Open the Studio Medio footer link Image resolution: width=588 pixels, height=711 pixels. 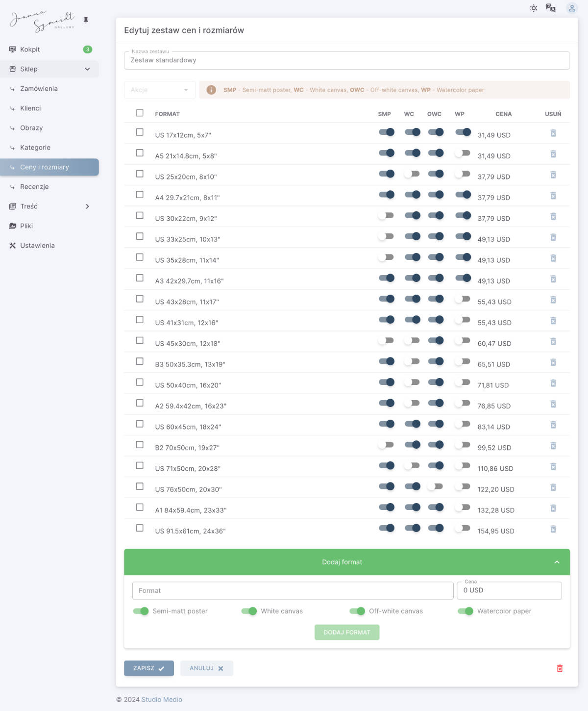(162, 700)
